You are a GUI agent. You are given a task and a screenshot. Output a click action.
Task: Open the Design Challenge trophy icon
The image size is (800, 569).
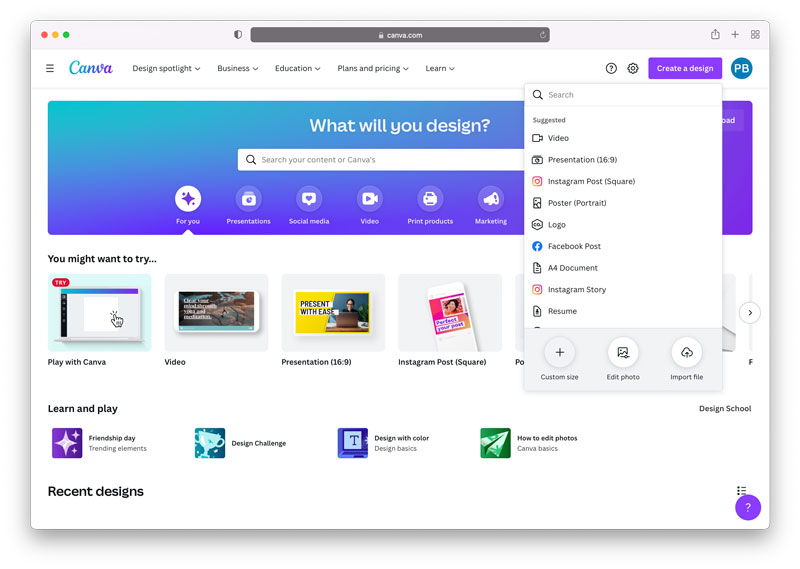pos(210,443)
